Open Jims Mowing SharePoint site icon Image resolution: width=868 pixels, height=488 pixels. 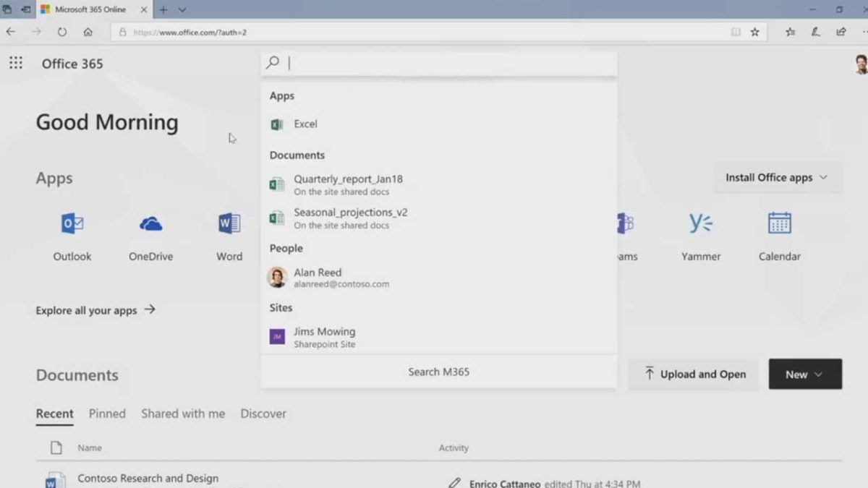point(277,337)
